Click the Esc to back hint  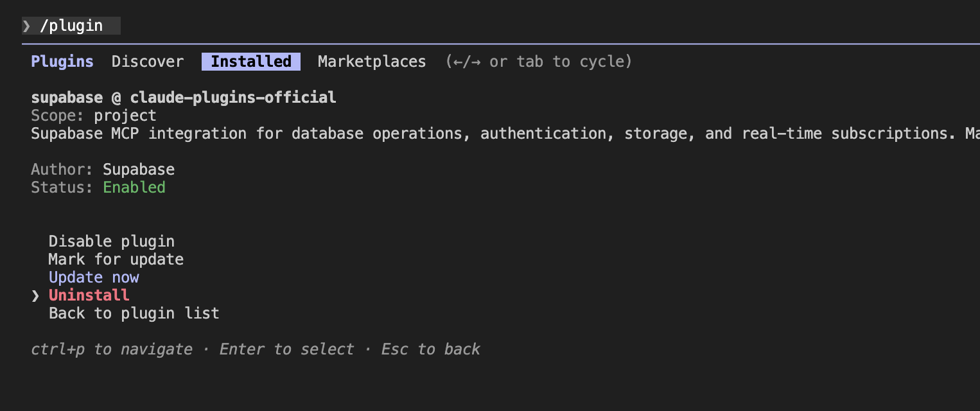[x=430, y=349]
